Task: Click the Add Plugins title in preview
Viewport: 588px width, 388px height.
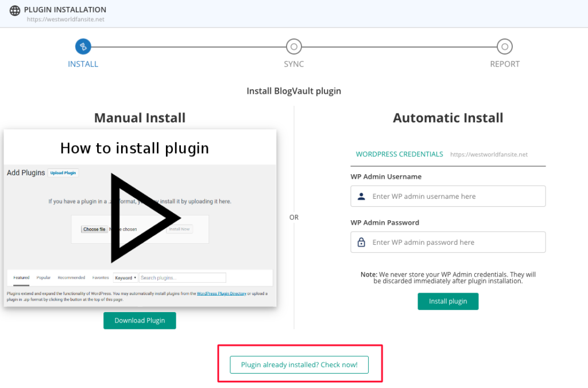Action: pyautogui.click(x=26, y=172)
